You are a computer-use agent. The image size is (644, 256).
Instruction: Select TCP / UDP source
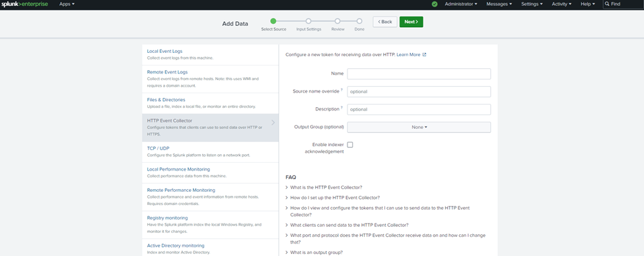coord(210,152)
